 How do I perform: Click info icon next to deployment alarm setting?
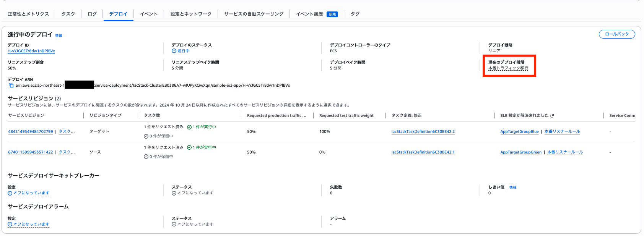(10, 225)
